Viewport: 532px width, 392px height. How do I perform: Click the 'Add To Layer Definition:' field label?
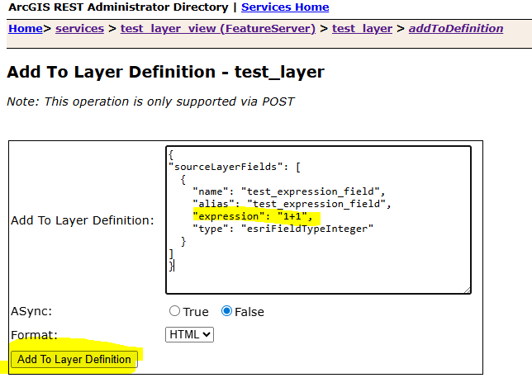point(83,220)
